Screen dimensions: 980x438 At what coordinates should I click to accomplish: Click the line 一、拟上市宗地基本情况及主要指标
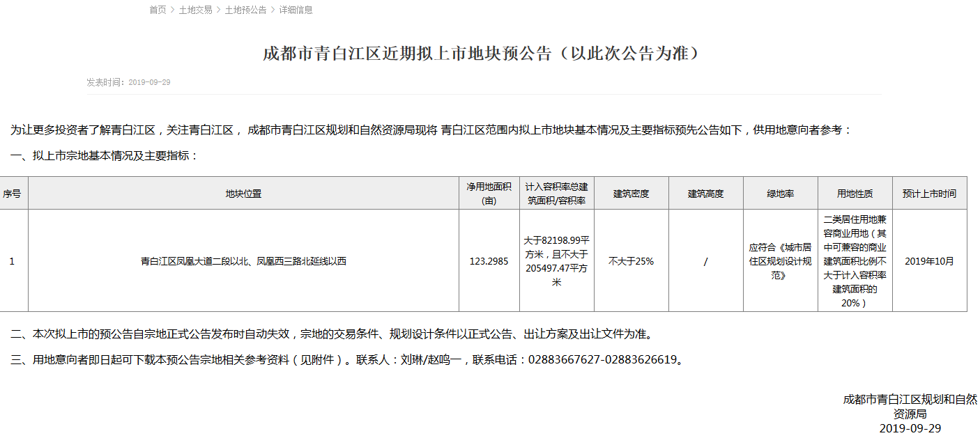[x=105, y=155]
